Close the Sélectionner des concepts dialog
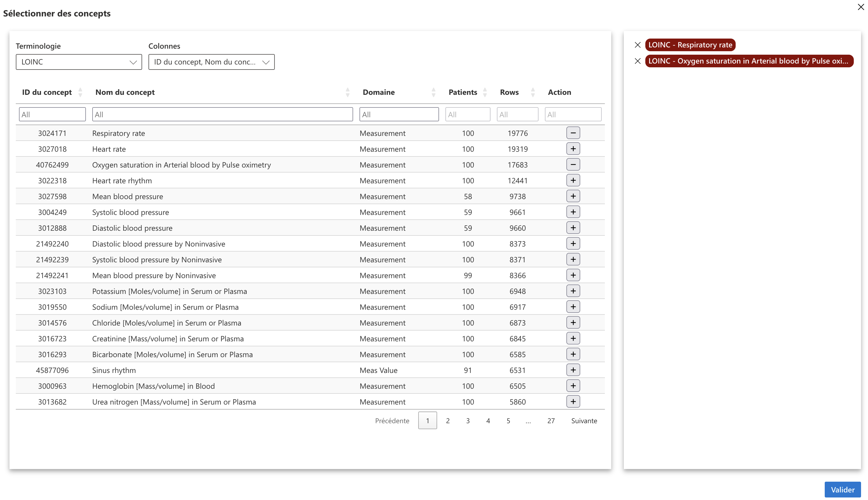 [x=860, y=7]
